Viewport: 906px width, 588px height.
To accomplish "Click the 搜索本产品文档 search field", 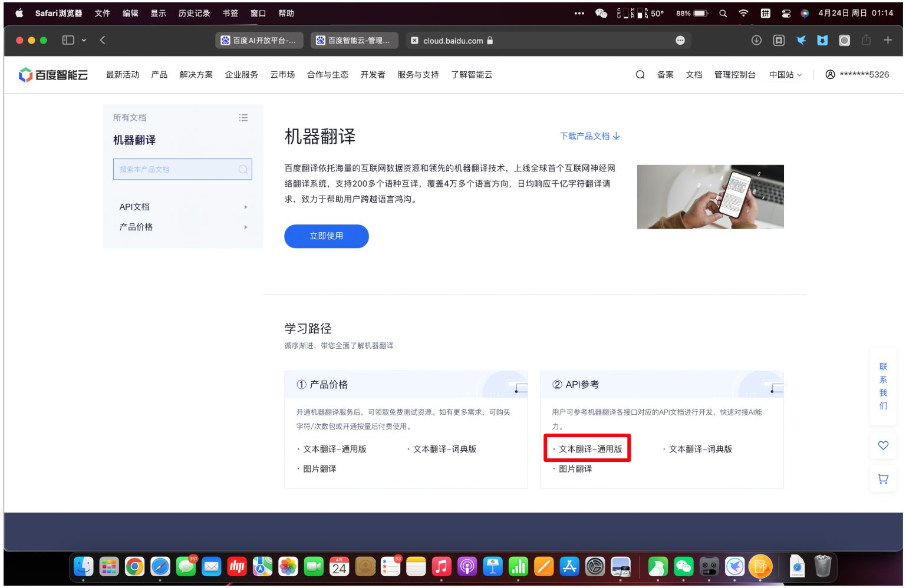I will [183, 170].
